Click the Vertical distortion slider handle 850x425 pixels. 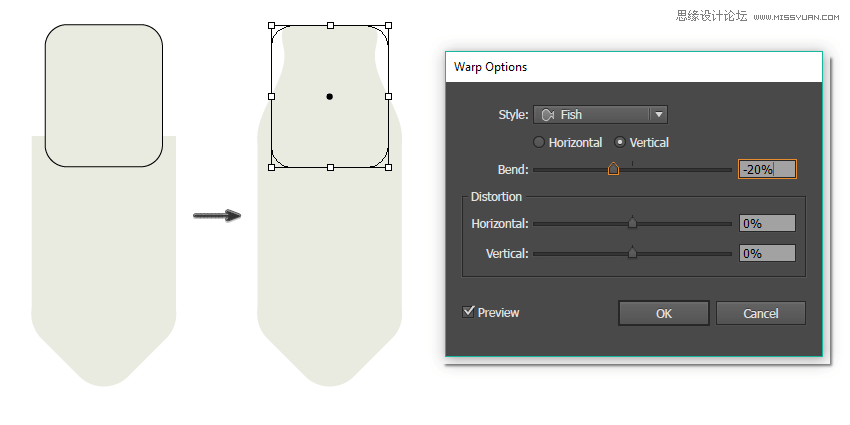[632, 254]
